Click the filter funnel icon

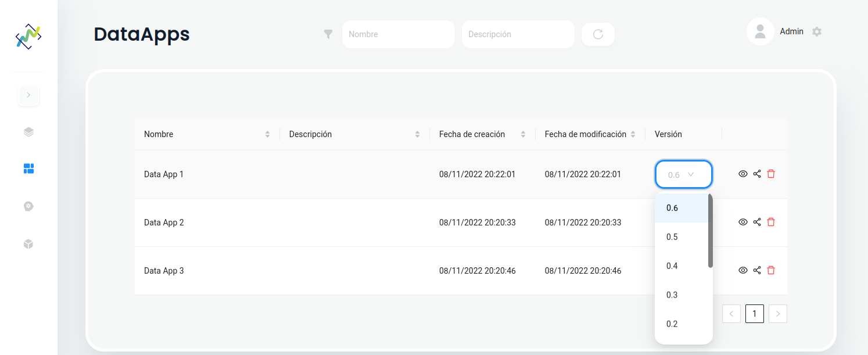coord(328,34)
